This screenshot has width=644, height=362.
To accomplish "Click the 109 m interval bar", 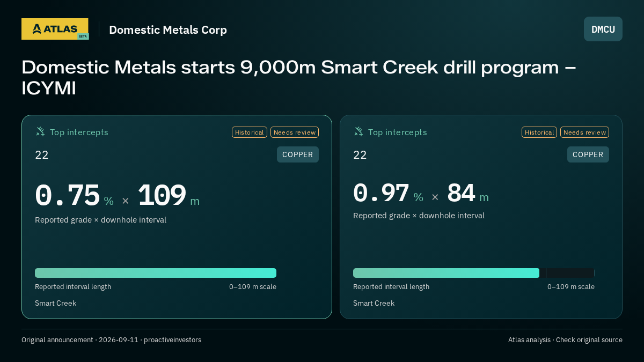I will pos(156,273).
